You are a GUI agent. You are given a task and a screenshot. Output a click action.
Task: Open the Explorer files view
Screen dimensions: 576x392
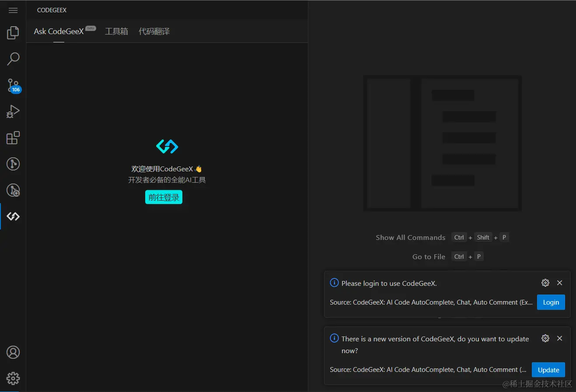click(x=13, y=33)
